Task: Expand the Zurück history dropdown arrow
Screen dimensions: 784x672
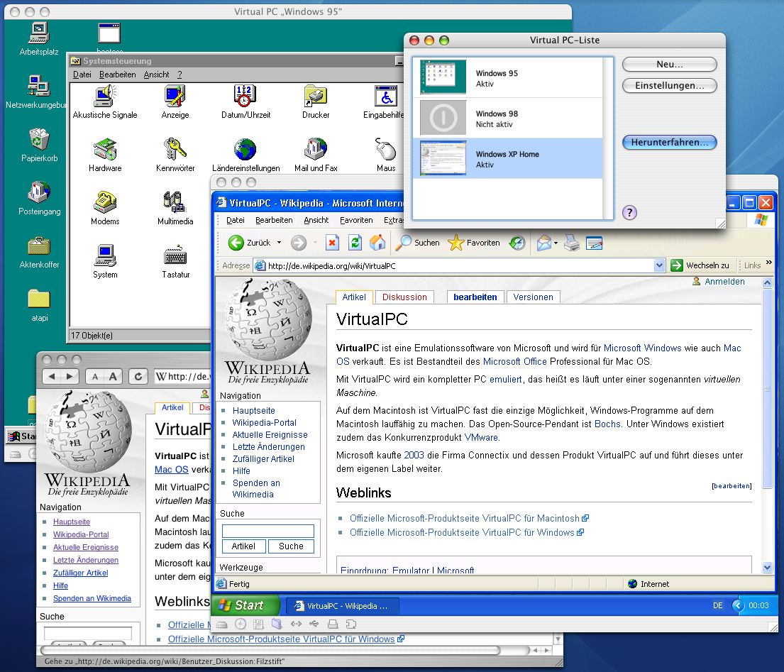Action: coord(279,243)
